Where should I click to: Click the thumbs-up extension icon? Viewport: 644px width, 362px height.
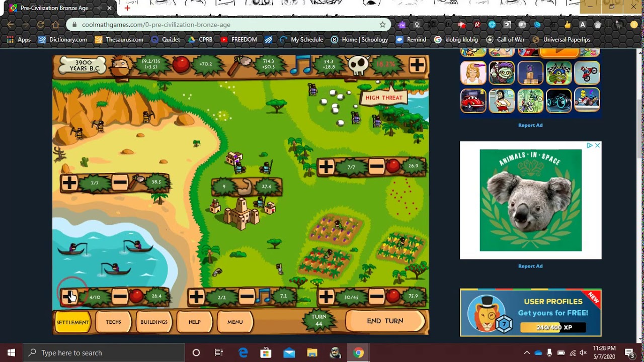pyautogui.click(x=568, y=24)
